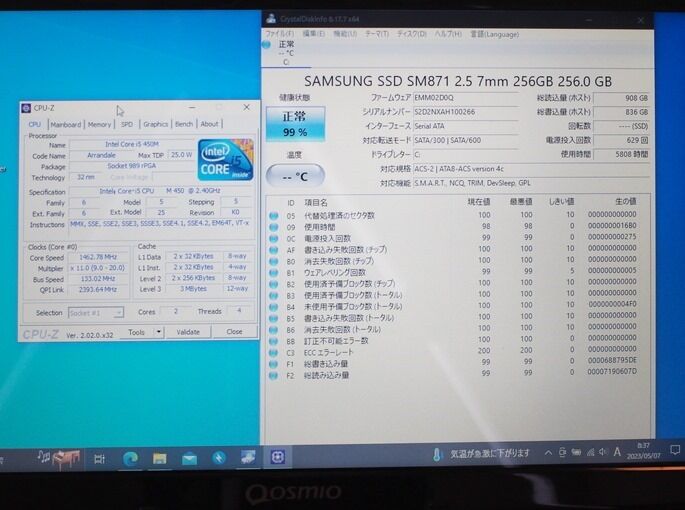
Task: Click status icon for ID B0 row
Action: pyautogui.click(x=273, y=261)
